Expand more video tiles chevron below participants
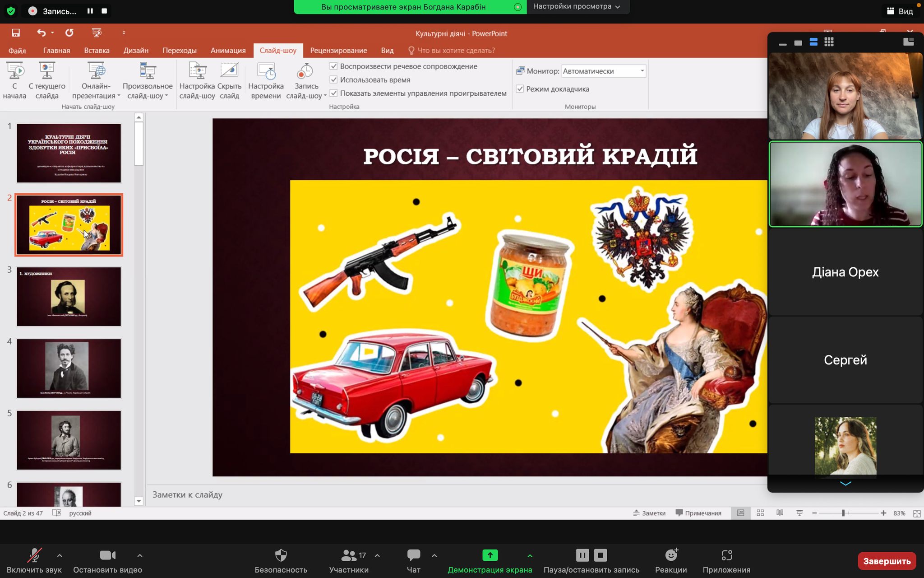924x578 pixels. click(x=845, y=484)
